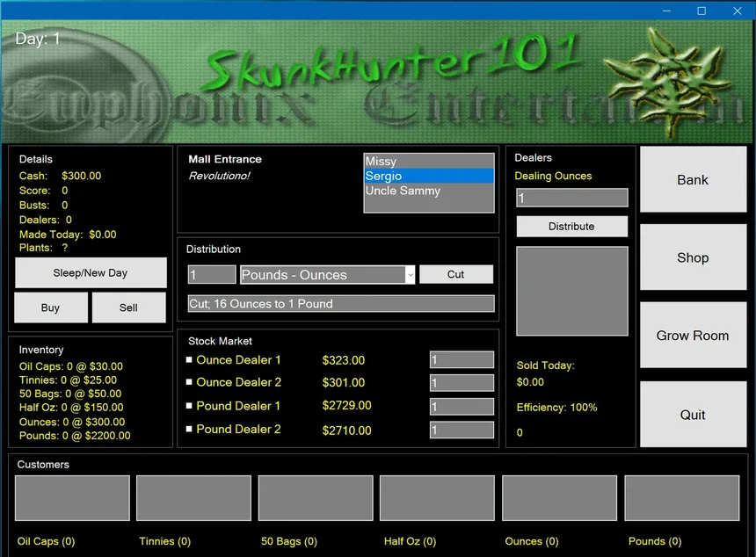Click the Distribution quantity input field
756x557 pixels.
click(212, 275)
